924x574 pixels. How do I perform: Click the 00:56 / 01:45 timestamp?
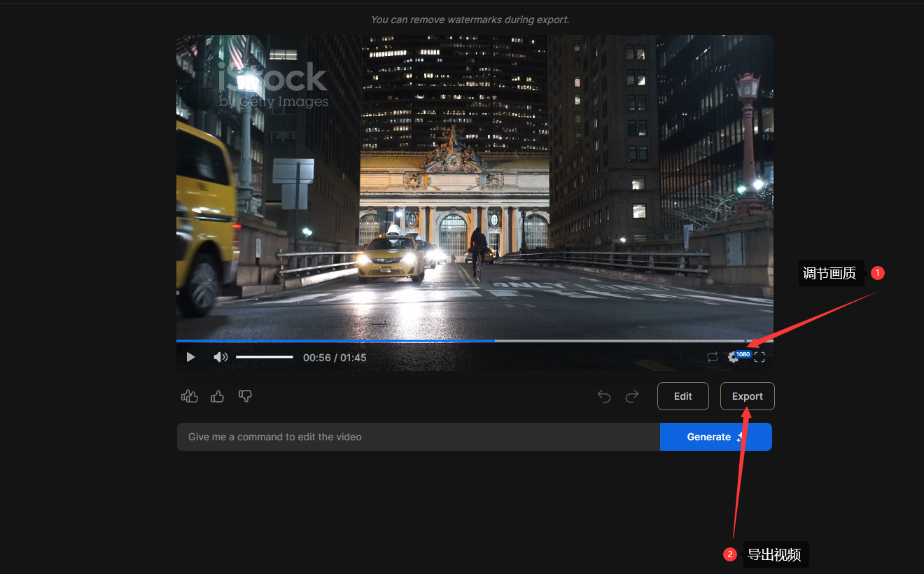[335, 358]
